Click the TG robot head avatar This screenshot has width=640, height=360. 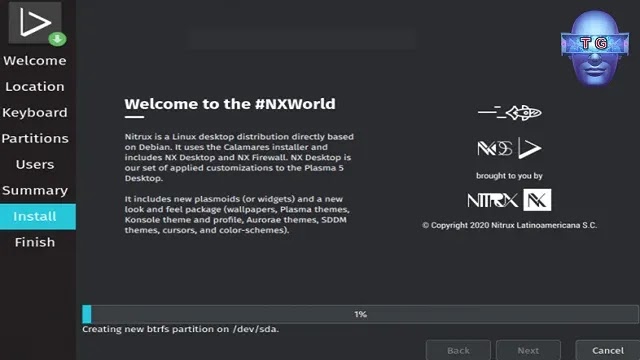pos(595,48)
